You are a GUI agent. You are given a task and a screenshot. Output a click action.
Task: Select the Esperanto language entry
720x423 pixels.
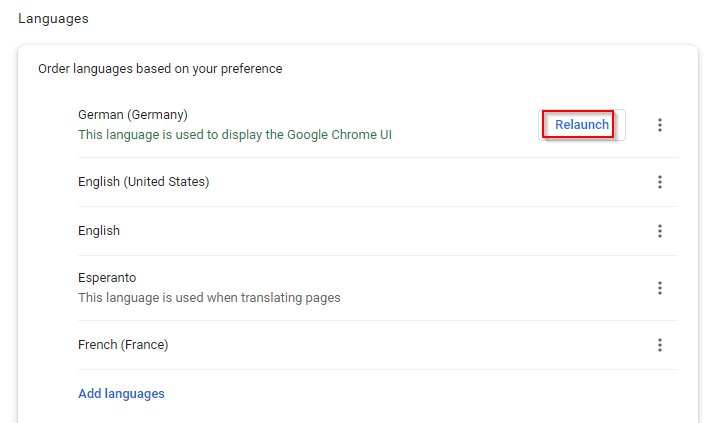click(107, 278)
